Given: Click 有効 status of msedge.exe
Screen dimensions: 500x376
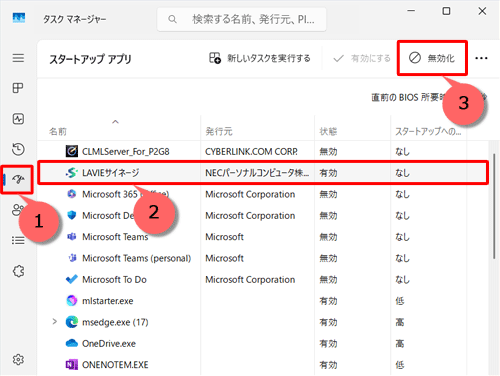Looking at the screenshot, I should pos(328,322).
